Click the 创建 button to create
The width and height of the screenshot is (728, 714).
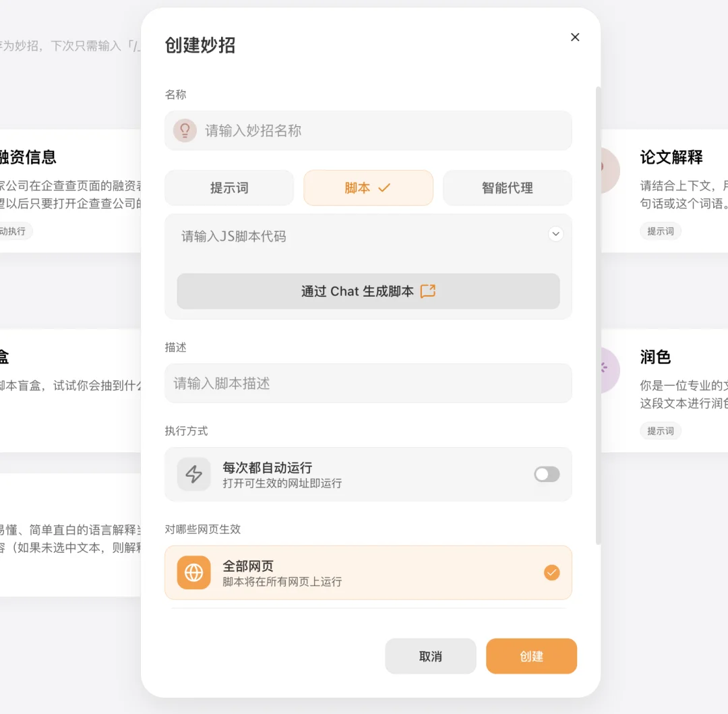point(531,656)
